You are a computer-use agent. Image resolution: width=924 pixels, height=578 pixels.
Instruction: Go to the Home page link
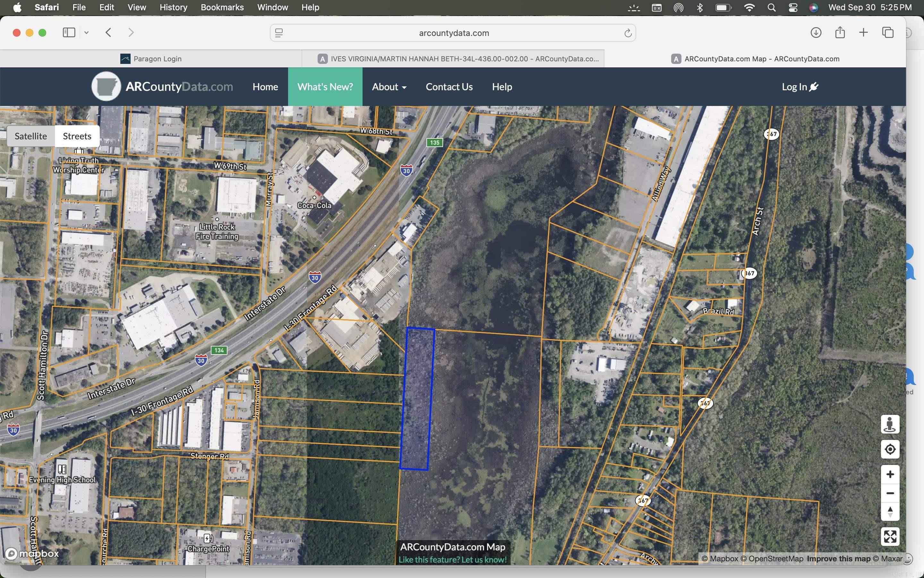(265, 87)
